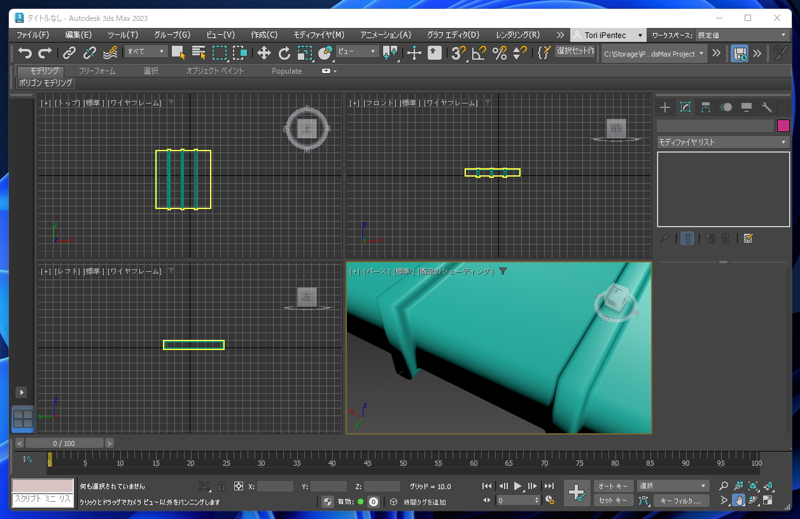The width and height of the screenshot is (800, 519).
Task: Switch to the オブジェクト ペイント ribbon tab
Action: [215, 71]
